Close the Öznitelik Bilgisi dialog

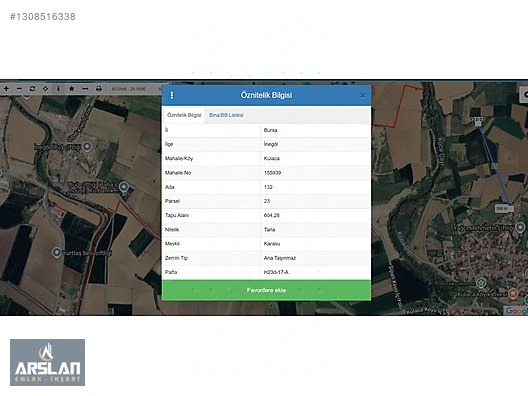tap(363, 95)
